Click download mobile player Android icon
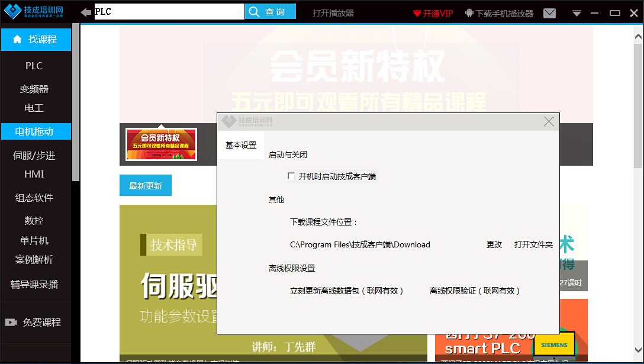644x364 pixels. (469, 13)
